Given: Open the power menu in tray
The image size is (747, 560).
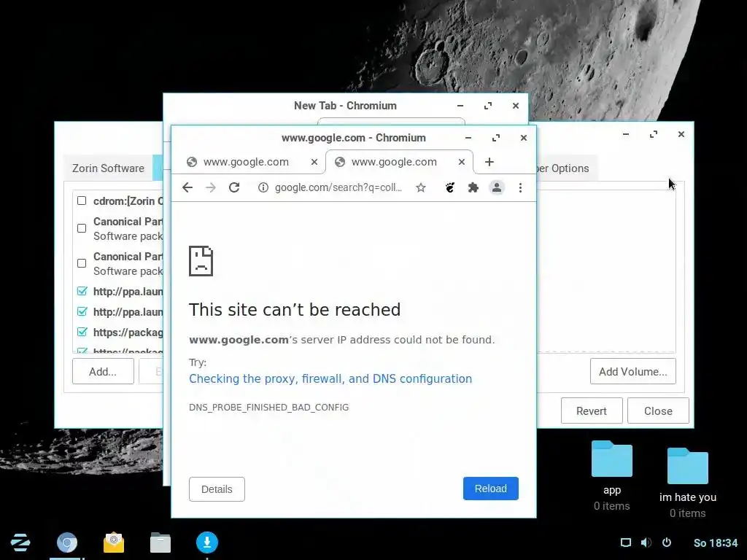Looking at the screenshot, I should click(x=667, y=542).
